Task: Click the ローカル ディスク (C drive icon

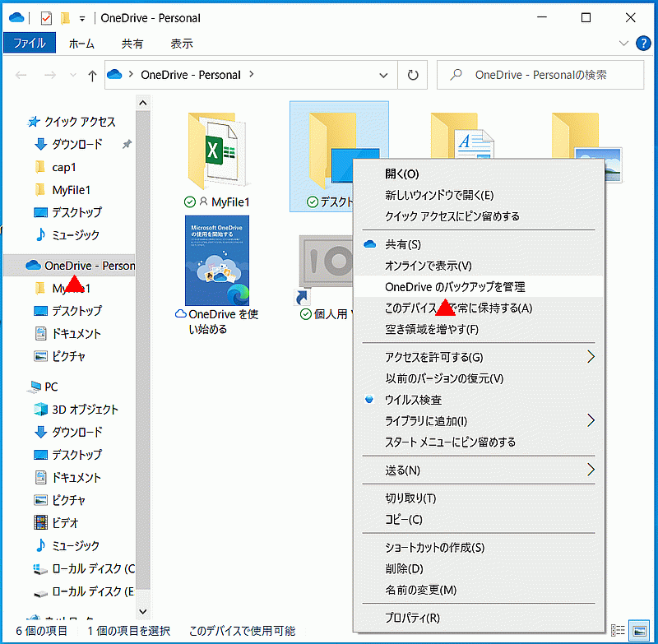Action: click(40, 569)
